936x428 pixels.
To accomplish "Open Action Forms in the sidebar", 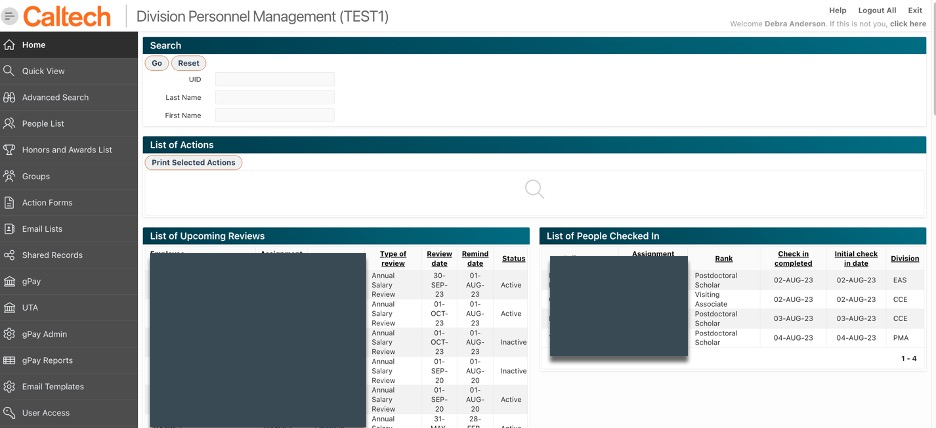I will (x=47, y=203).
